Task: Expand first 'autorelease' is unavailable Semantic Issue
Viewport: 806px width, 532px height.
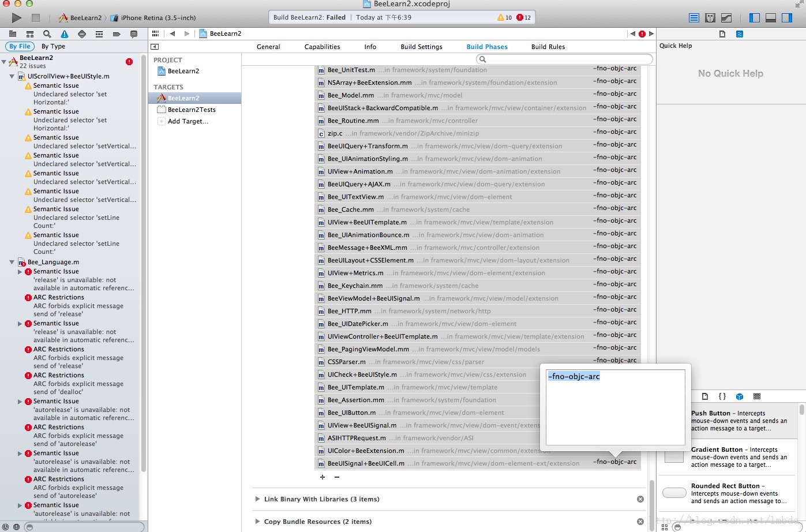Action: coord(20,401)
